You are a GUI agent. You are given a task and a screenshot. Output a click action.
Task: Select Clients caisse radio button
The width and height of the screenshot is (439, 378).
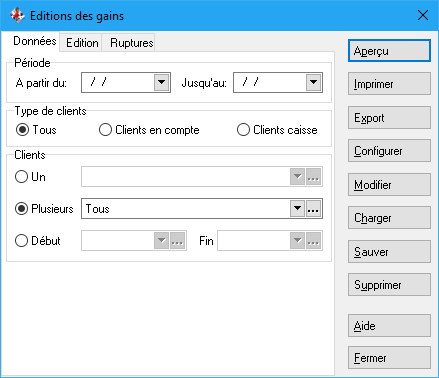click(243, 130)
